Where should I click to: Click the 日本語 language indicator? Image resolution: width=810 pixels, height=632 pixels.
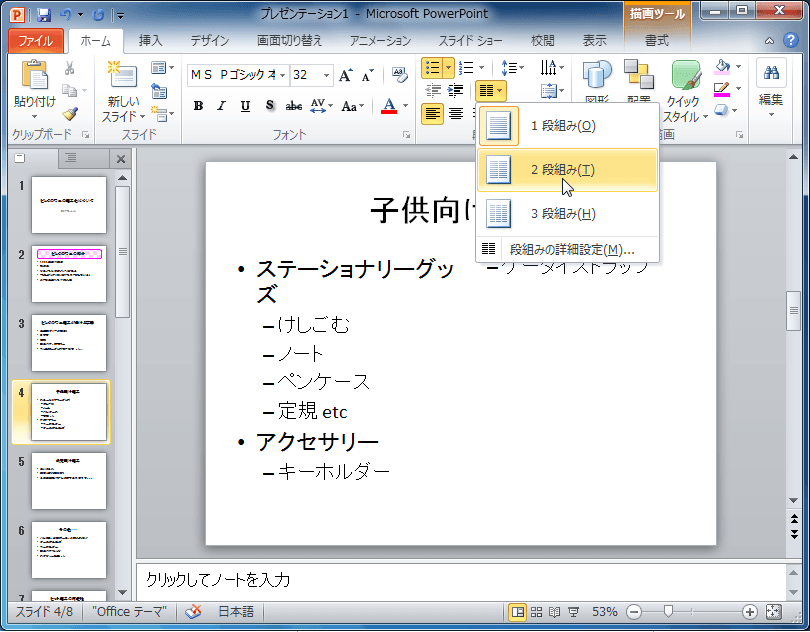236,612
